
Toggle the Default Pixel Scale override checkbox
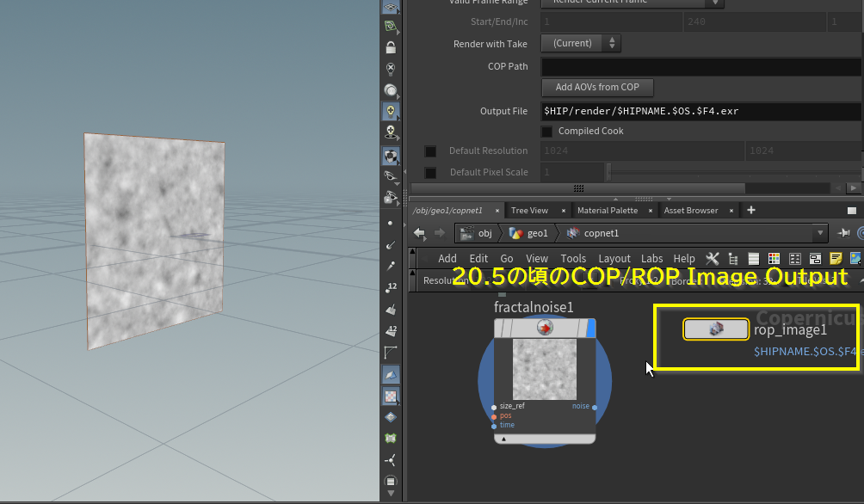click(430, 172)
